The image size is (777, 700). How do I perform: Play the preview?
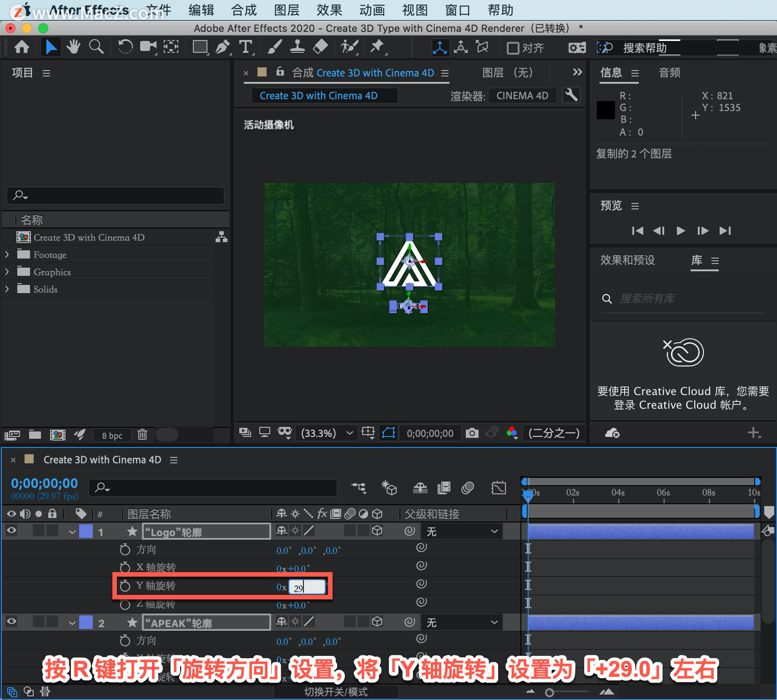click(681, 231)
